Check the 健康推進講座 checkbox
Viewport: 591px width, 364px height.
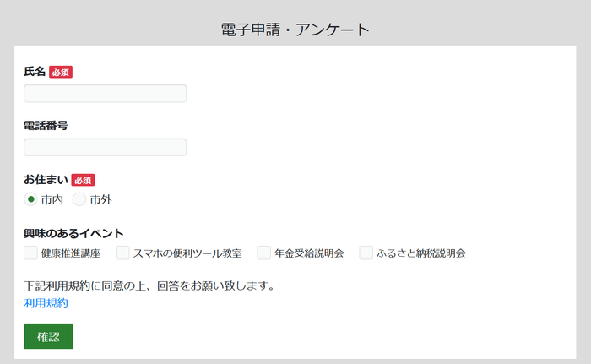(x=30, y=253)
